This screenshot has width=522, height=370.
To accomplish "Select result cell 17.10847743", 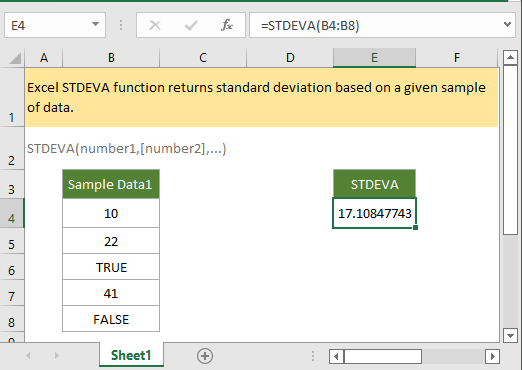I will coord(374,213).
